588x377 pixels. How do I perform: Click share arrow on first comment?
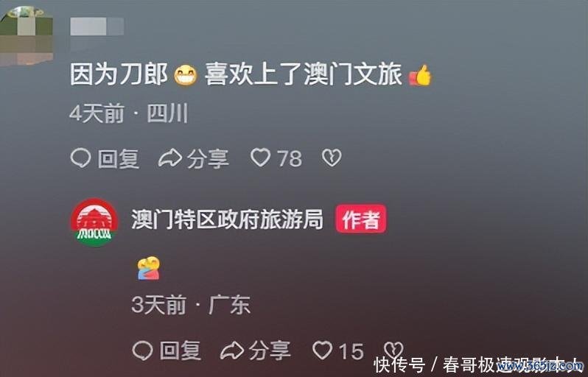click(x=170, y=158)
